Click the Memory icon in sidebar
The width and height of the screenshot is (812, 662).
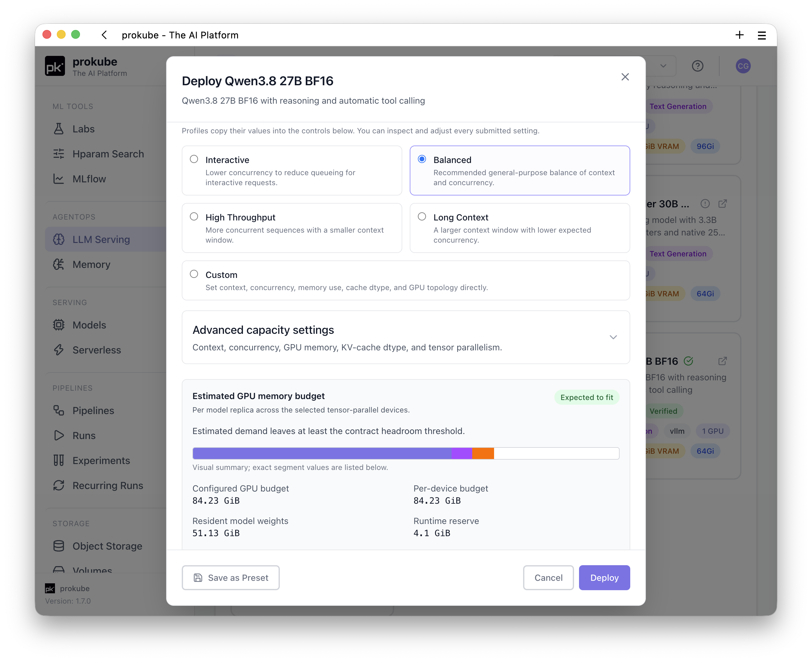[x=59, y=264]
